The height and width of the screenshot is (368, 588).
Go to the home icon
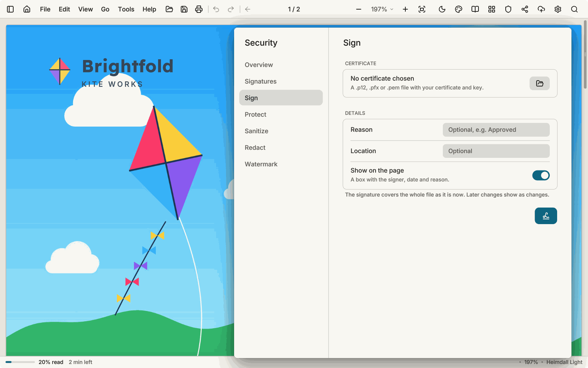[x=27, y=9]
